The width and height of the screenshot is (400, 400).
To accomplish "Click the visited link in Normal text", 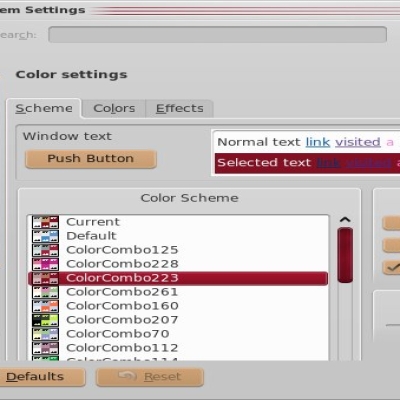I will 358,142.
